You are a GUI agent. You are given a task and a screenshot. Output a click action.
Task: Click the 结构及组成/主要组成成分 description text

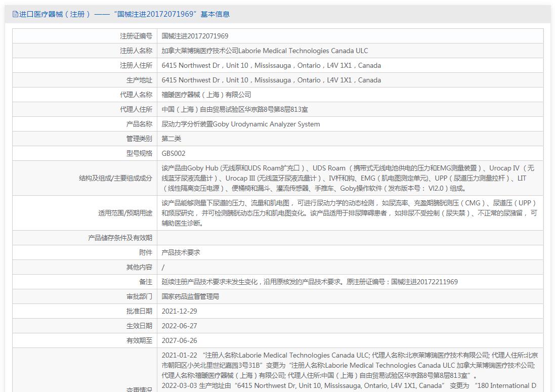[348, 178]
